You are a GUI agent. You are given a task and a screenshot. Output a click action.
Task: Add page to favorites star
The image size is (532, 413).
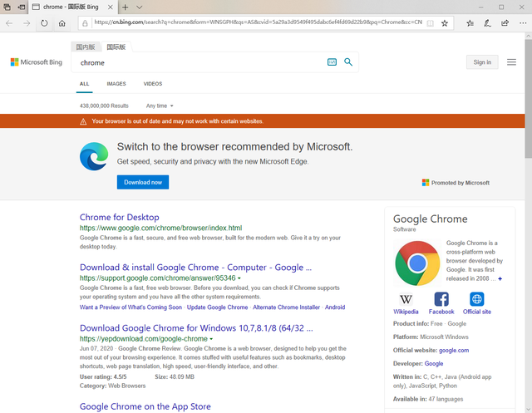(x=445, y=23)
